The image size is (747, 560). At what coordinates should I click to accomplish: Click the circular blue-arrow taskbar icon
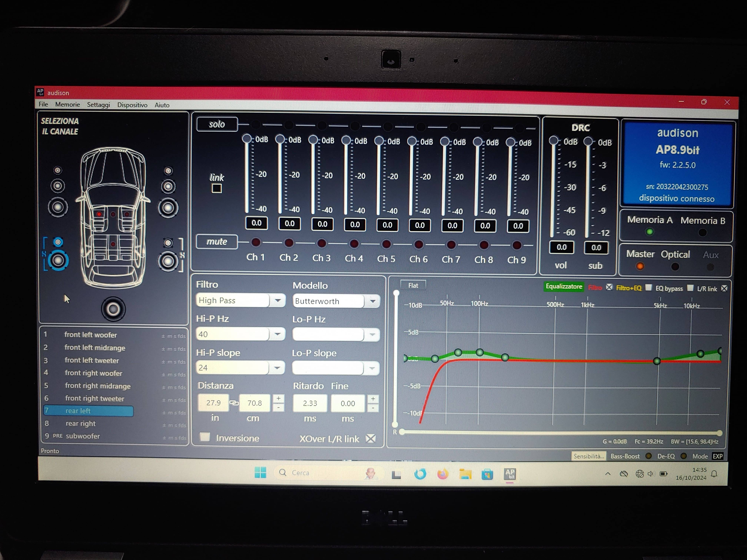[x=420, y=474]
